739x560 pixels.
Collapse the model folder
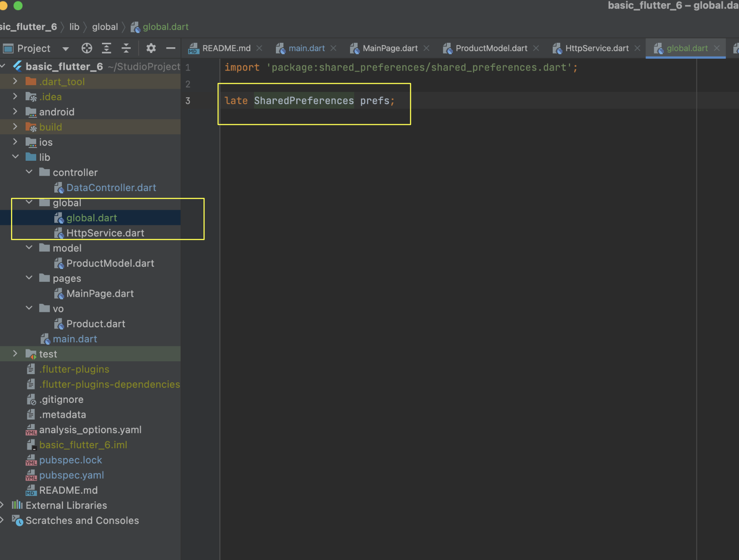pyautogui.click(x=29, y=248)
